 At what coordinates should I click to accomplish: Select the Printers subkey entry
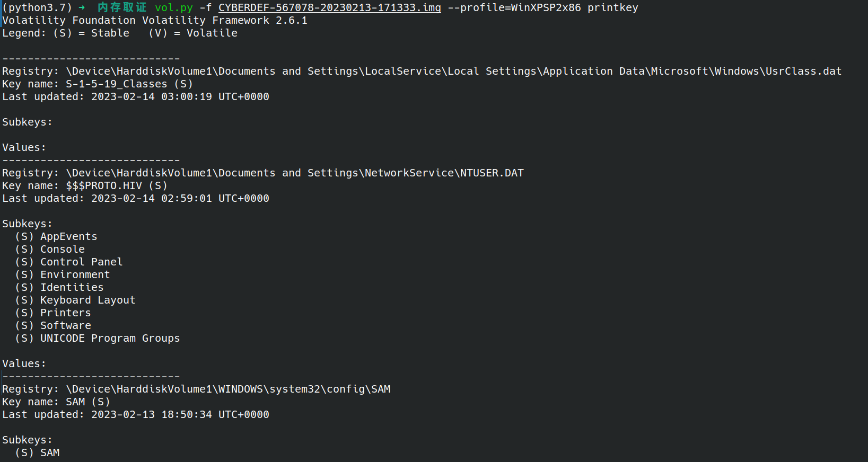[53, 313]
